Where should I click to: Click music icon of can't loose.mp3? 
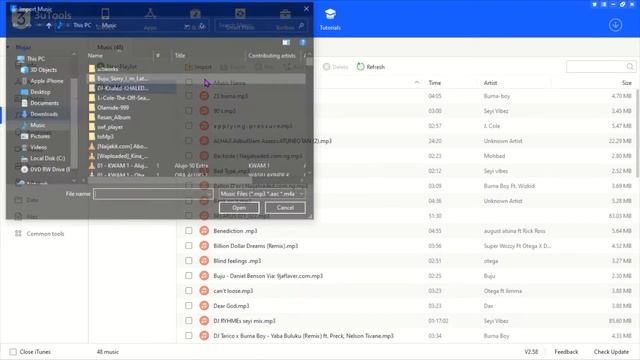click(204, 291)
